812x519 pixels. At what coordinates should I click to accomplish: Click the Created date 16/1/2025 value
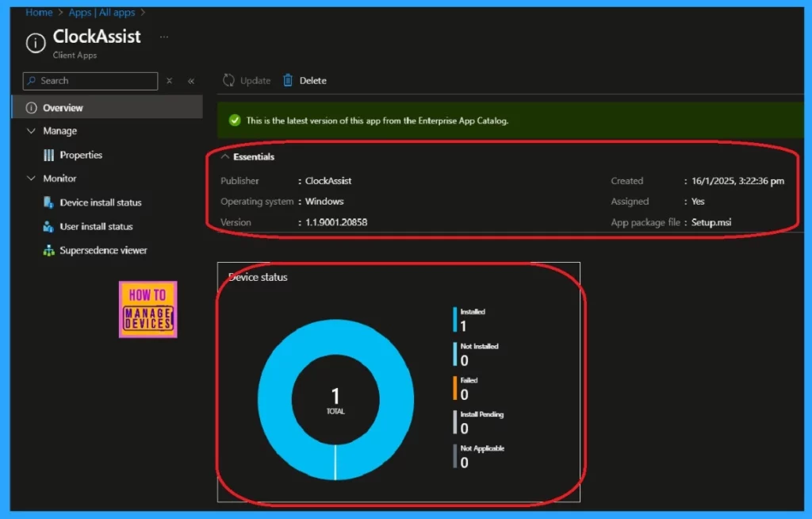click(x=737, y=181)
